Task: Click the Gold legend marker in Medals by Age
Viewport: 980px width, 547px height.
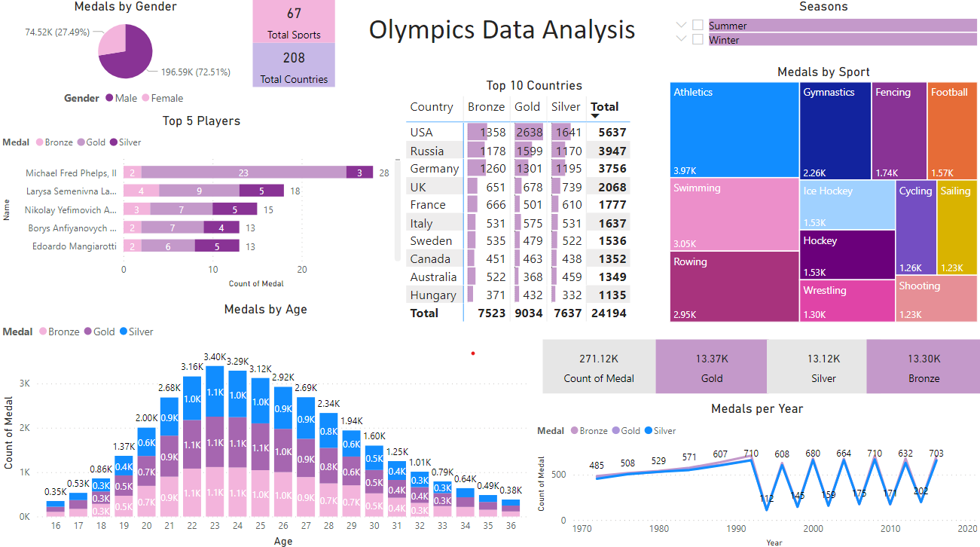Action: tap(87, 332)
